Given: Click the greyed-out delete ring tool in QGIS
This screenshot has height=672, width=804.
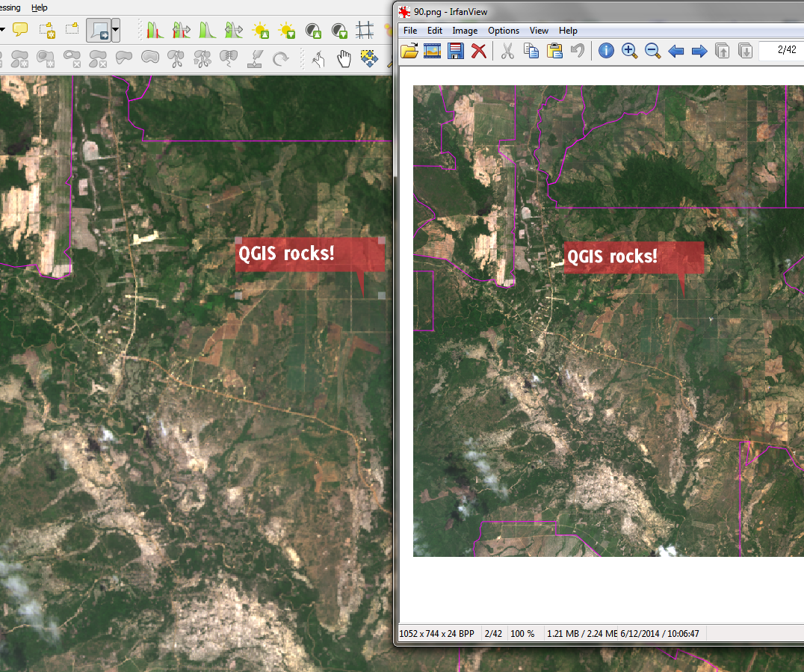Looking at the screenshot, I should (x=72, y=60).
